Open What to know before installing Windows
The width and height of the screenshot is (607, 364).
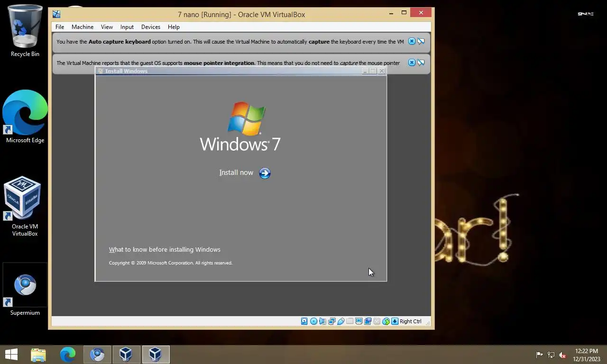165,249
